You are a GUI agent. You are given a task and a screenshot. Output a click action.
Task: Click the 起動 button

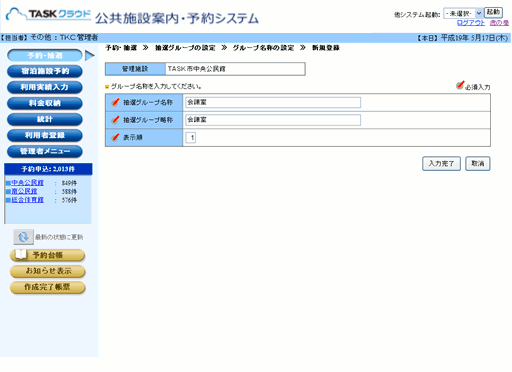tap(493, 12)
